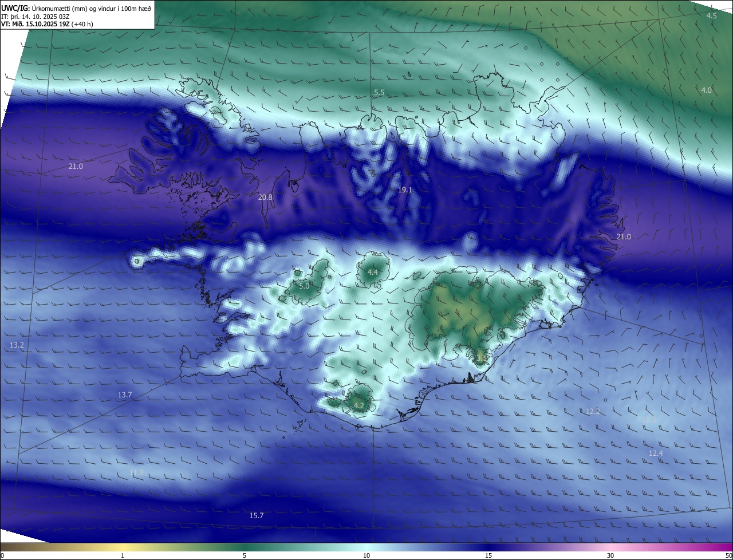Click the valid time line 'VT: Mið. 15.10.2025 19Z (+40 h)'

click(x=47, y=24)
